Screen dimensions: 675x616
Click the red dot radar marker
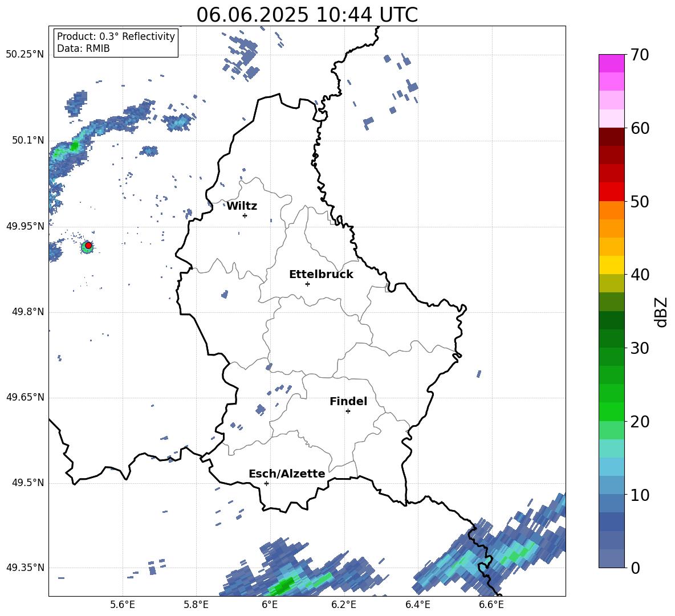pyautogui.click(x=88, y=245)
